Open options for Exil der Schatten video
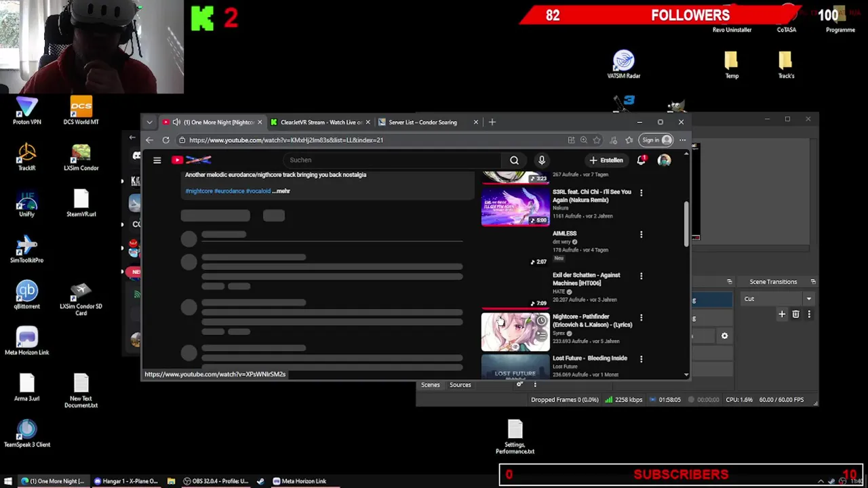The height and width of the screenshot is (488, 868). pyautogui.click(x=641, y=276)
